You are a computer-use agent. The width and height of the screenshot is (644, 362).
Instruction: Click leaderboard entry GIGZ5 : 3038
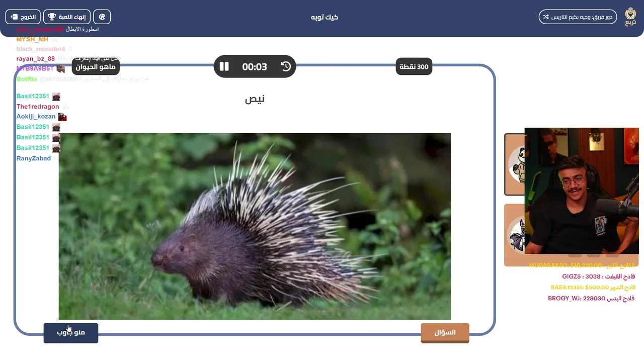click(x=599, y=277)
